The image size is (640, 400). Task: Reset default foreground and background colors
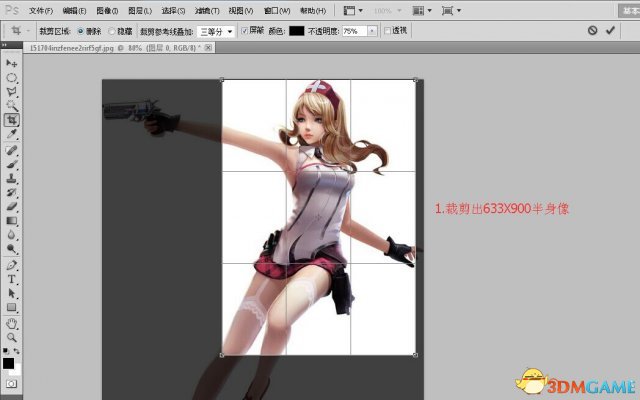(x=6, y=351)
